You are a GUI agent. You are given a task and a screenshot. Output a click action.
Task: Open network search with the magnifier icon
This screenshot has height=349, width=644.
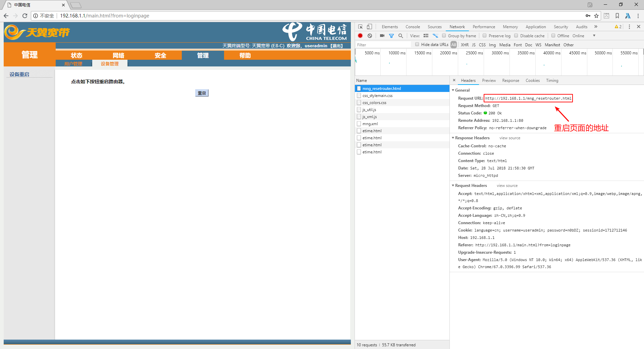pos(400,36)
